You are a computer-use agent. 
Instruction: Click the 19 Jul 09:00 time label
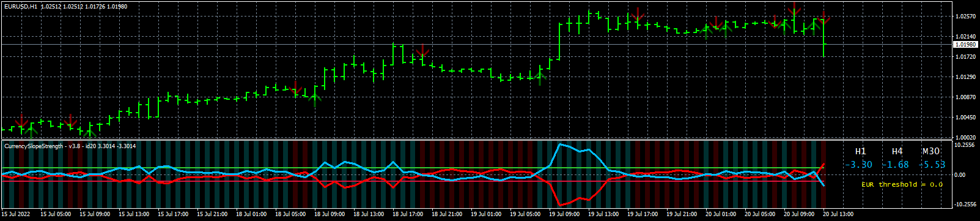click(564, 214)
